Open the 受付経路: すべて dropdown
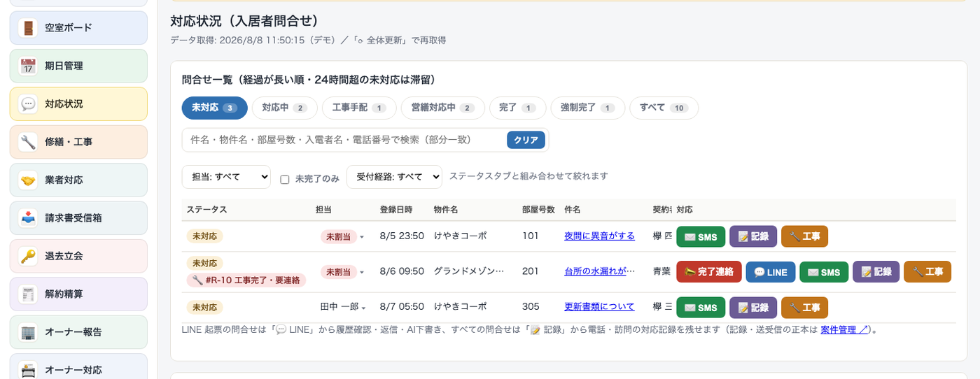 pos(394,177)
